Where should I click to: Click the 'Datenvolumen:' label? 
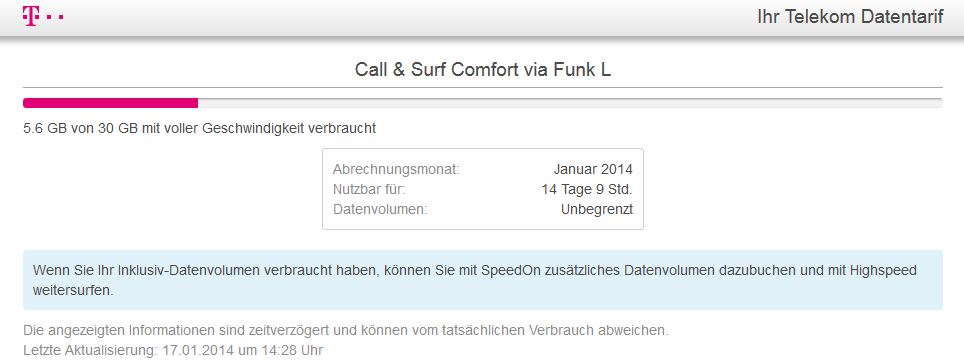point(380,209)
